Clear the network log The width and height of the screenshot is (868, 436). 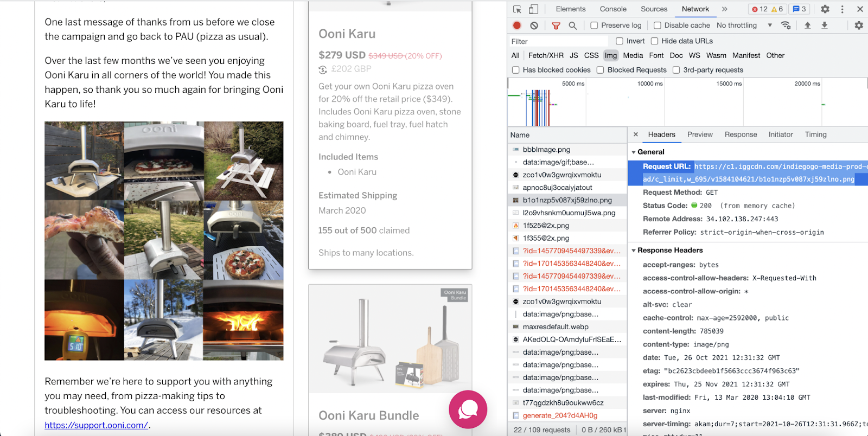(x=534, y=25)
